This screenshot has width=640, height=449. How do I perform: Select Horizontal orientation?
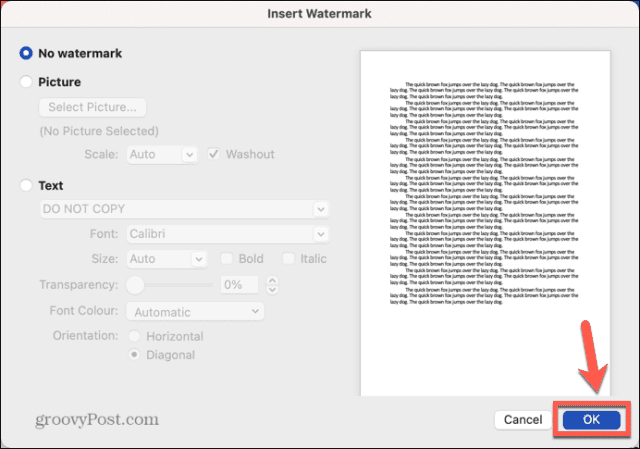click(133, 336)
